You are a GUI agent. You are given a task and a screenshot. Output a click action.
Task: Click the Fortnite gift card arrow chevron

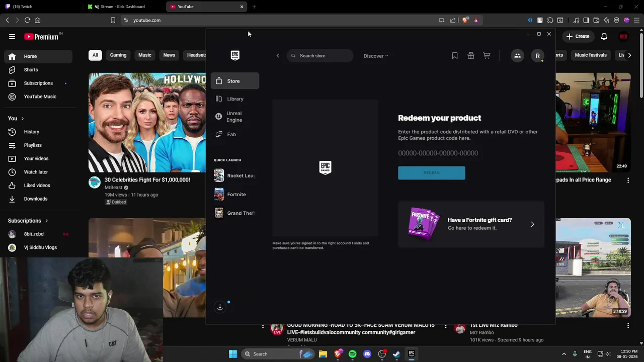point(532,224)
